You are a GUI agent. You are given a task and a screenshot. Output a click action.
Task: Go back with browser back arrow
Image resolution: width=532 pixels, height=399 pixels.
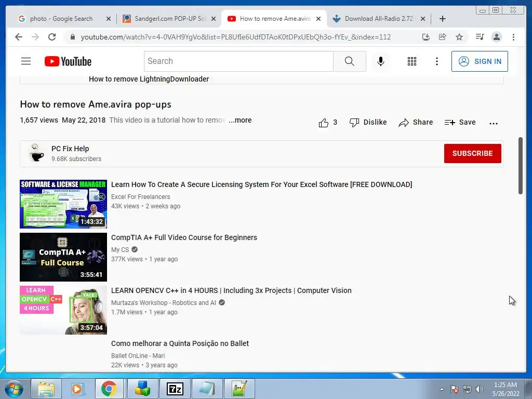19,37
